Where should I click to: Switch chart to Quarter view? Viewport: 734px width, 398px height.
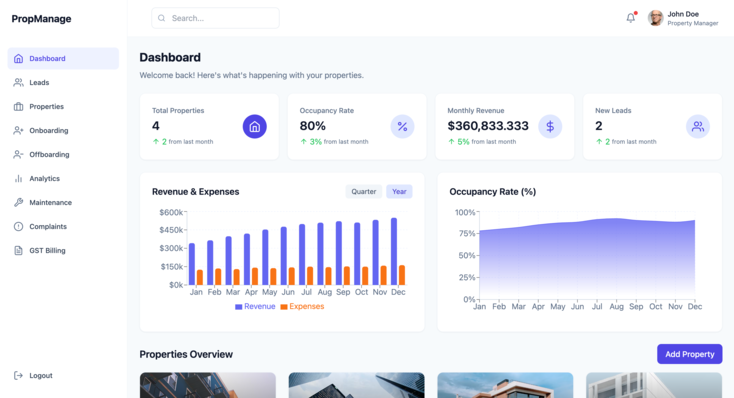click(364, 192)
